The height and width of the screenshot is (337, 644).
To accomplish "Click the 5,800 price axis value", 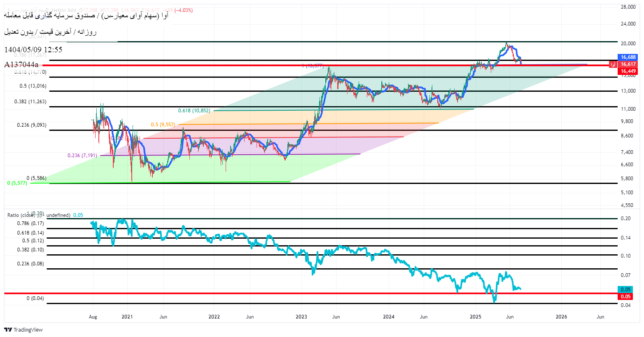I will click(x=627, y=179).
